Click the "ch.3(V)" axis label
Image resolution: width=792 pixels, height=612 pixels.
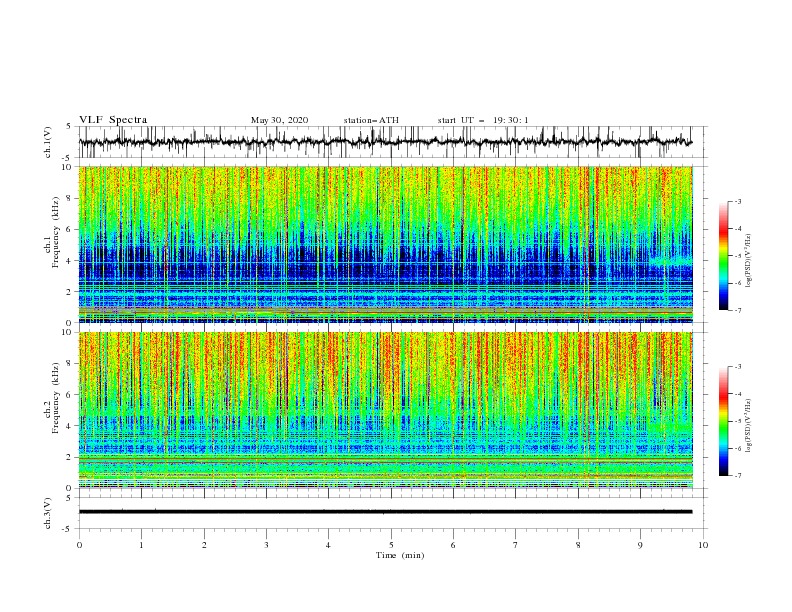point(48,513)
